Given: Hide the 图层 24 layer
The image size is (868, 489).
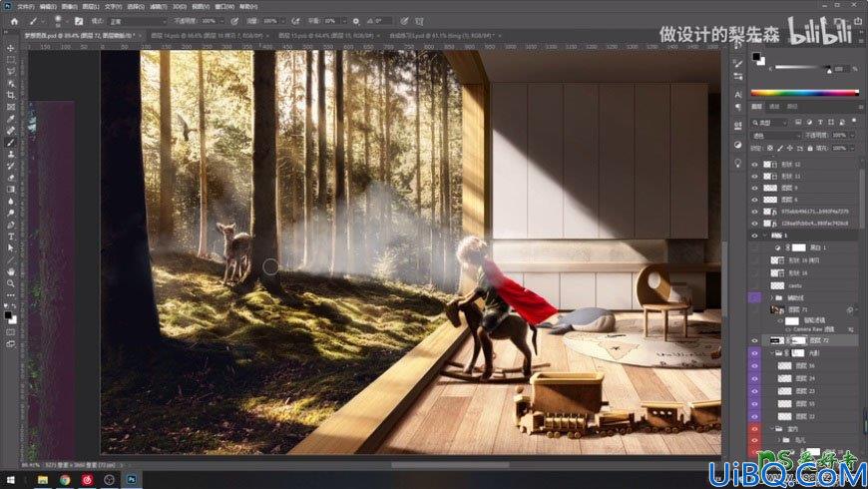Looking at the screenshot, I should coord(754,378).
